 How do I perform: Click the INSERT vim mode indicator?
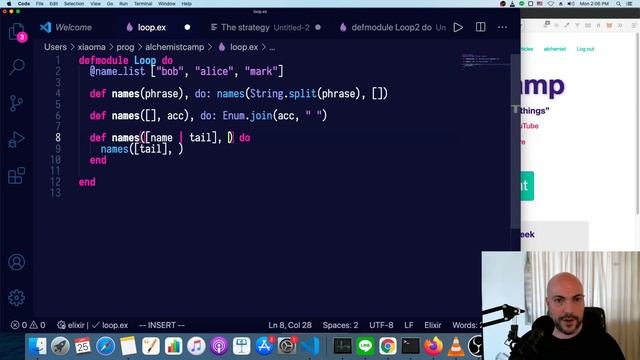[162, 325]
